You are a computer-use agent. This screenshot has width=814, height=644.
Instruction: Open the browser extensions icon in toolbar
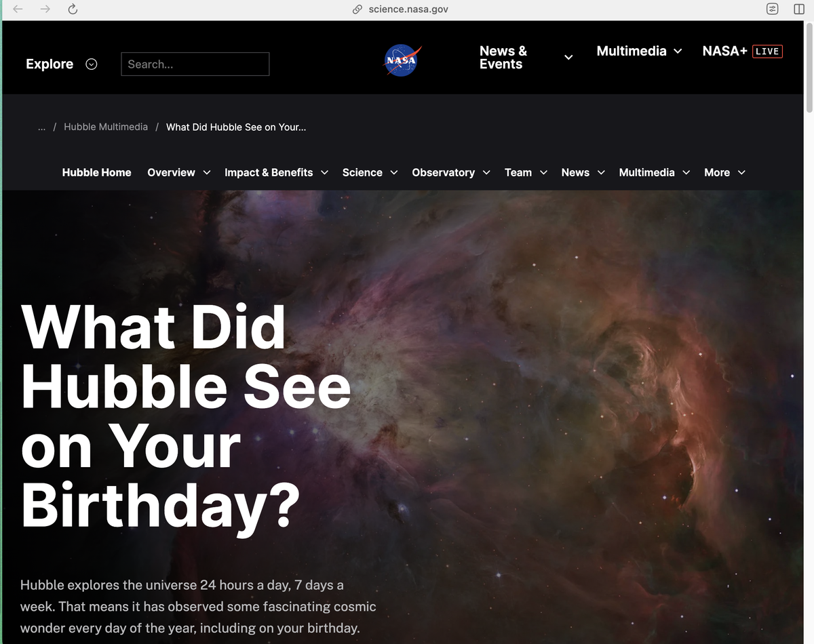[x=771, y=9]
